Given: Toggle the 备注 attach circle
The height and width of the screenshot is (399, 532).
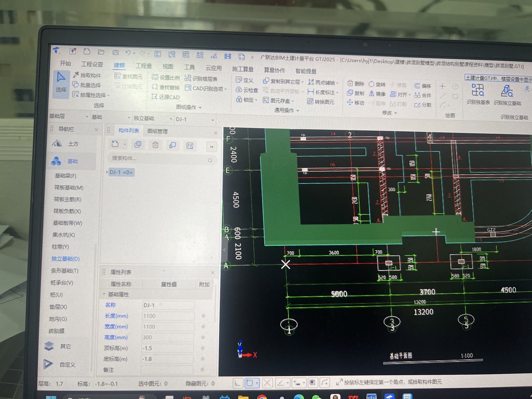Looking at the screenshot, I should 202,370.
